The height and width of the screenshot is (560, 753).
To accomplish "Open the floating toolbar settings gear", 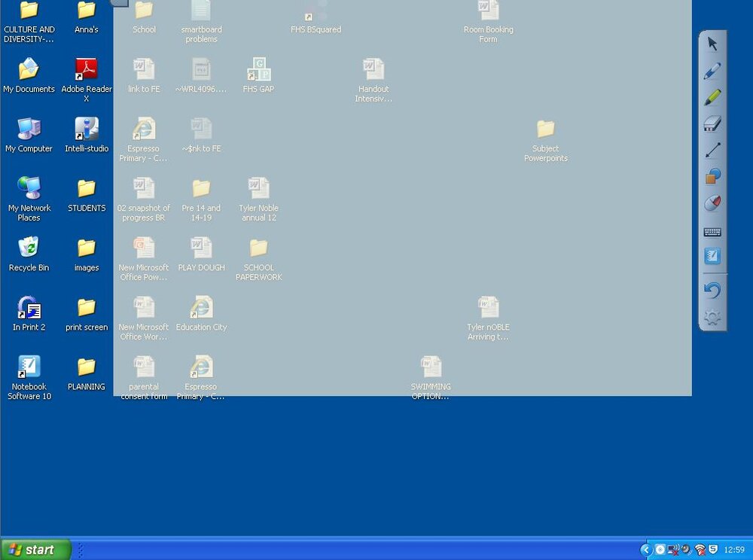I will 712,317.
